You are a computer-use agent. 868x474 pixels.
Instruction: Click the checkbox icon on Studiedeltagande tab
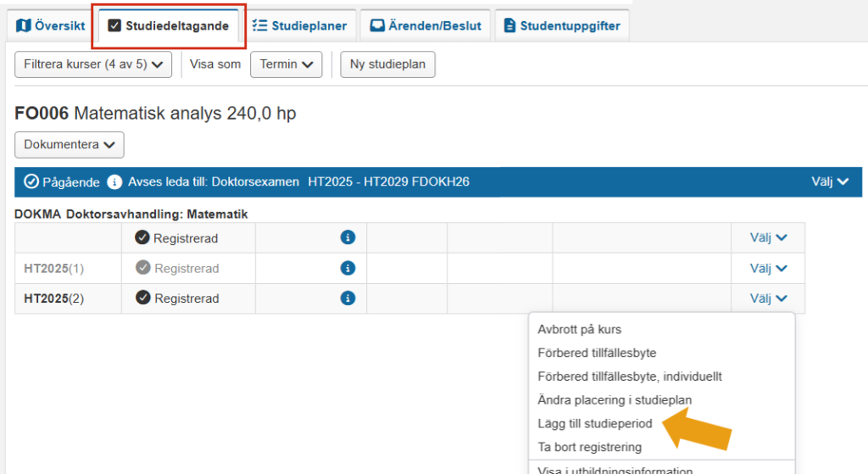[114, 25]
